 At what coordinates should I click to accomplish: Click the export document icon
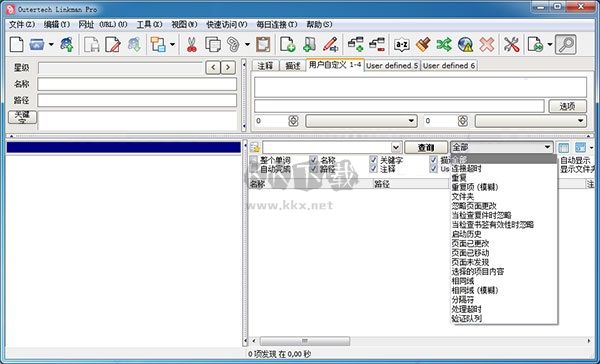tap(535, 44)
